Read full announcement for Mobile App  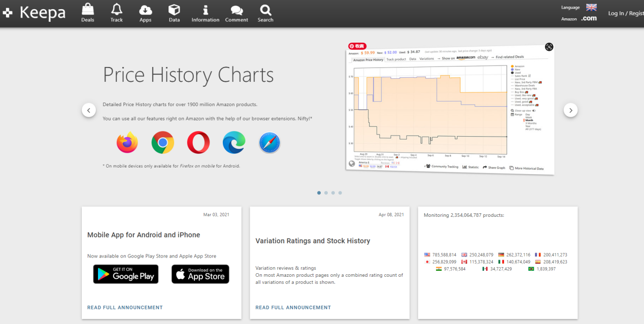coord(125,307)
